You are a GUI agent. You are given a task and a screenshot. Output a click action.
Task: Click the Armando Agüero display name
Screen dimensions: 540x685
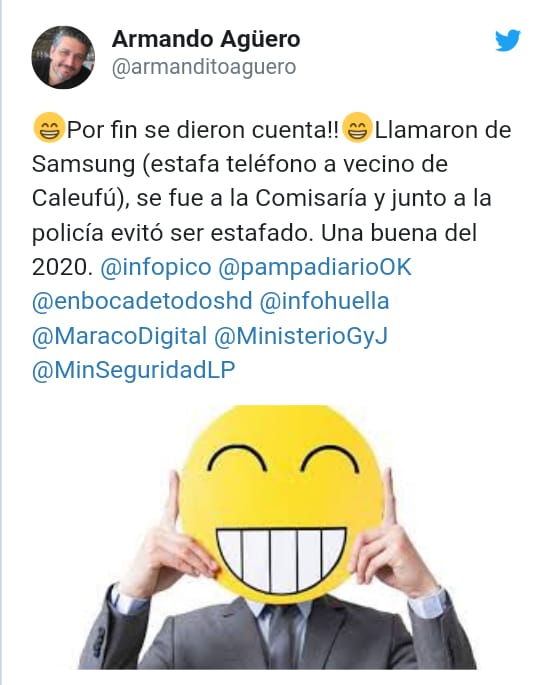(x=206, y=39)
